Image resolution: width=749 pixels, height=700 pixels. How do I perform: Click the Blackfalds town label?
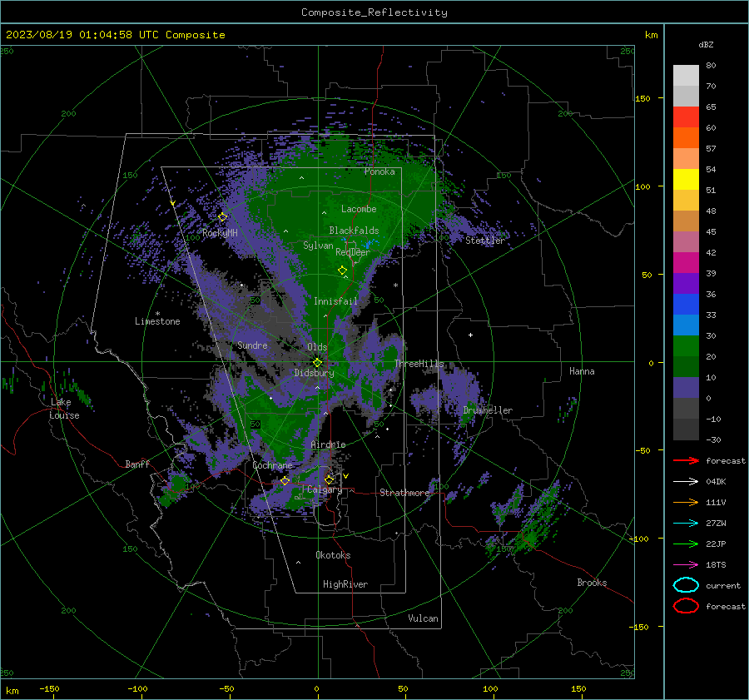click(354, 231)
